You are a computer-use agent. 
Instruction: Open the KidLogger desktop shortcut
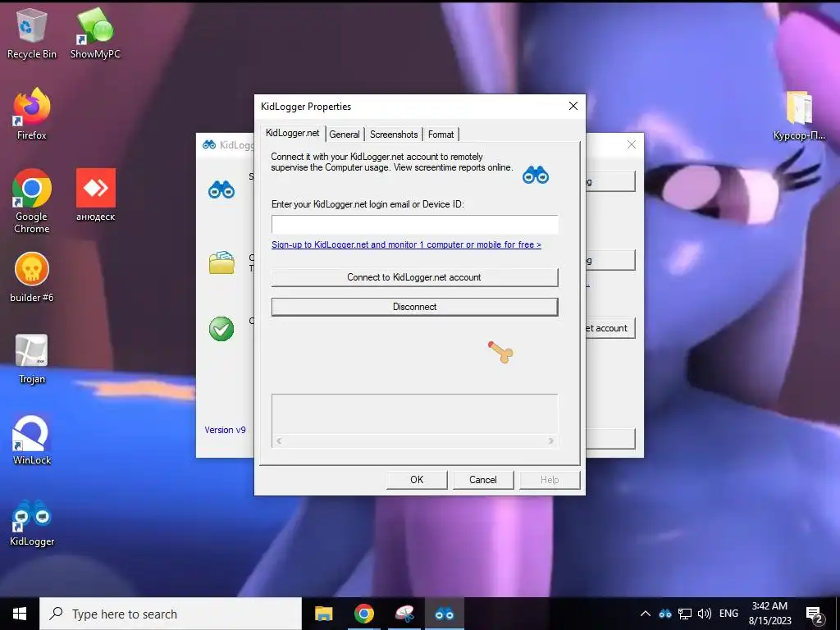click(x=32, y=522)
